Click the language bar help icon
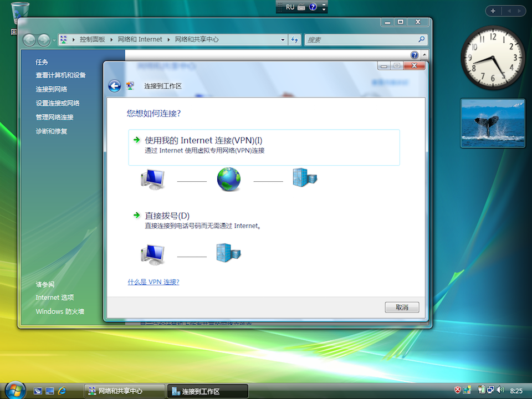532x399 pixels. pos(313,7)
